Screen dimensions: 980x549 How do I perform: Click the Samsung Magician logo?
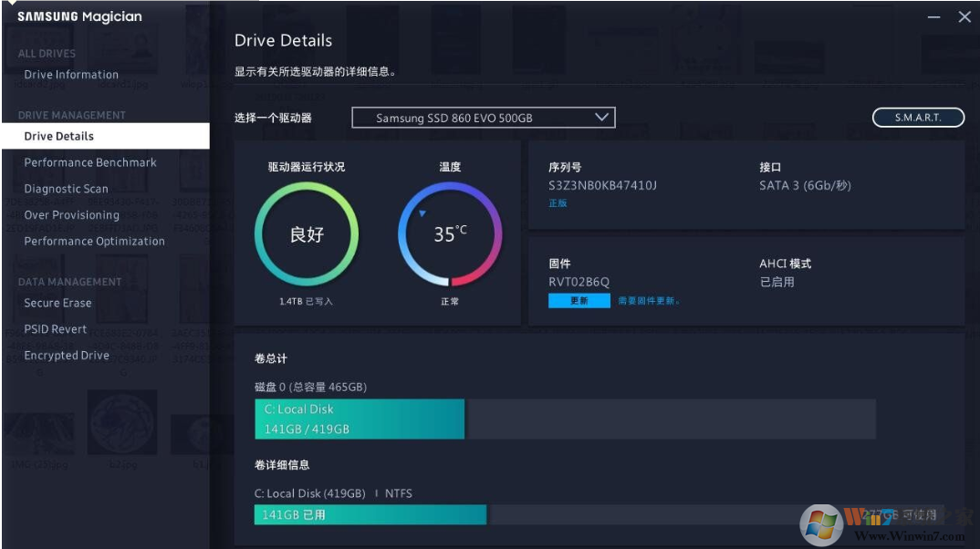[79, 16]
